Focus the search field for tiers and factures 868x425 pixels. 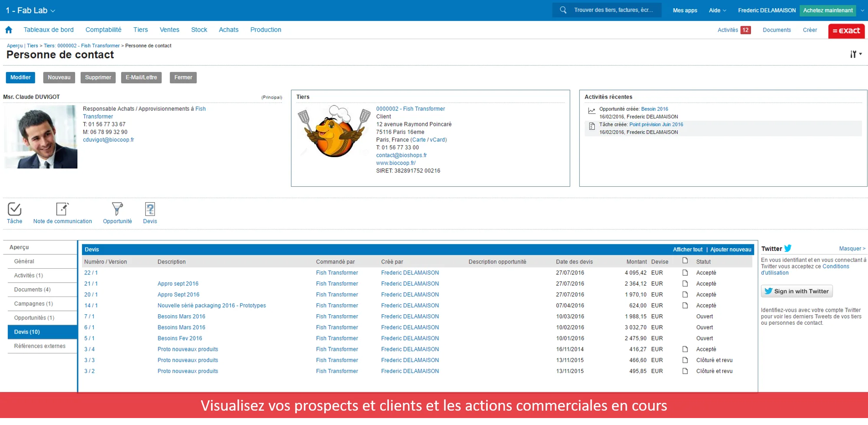coord(607,10)
